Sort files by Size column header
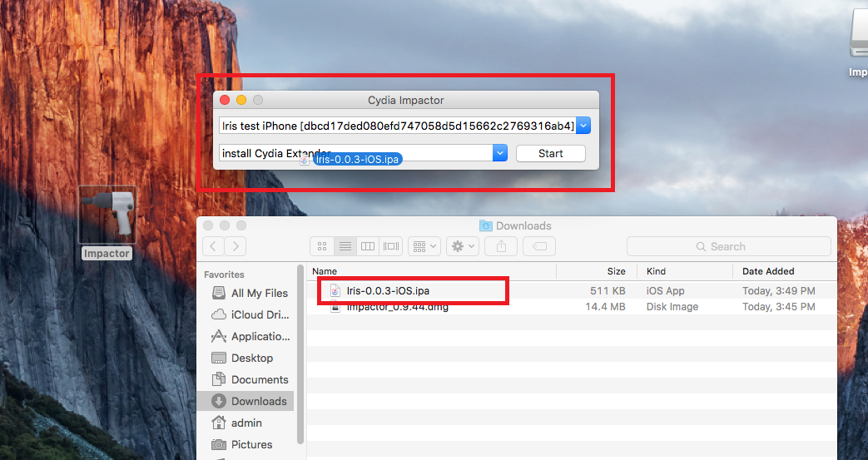 pyautogui.click(x=597, y=270)
